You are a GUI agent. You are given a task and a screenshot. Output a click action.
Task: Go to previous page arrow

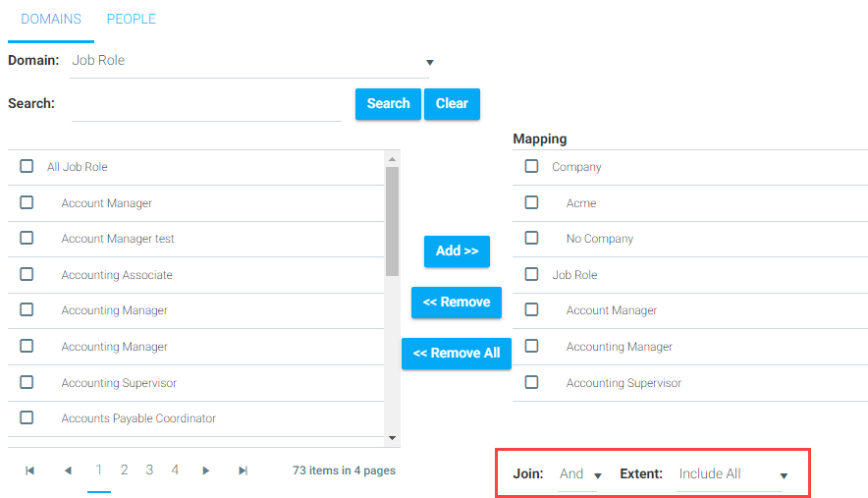pos(68,470)
